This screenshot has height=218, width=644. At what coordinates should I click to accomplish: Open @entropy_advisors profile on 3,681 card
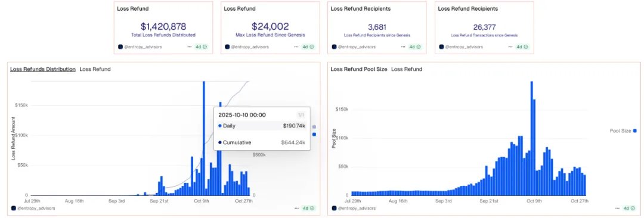(x=357, y=47)
